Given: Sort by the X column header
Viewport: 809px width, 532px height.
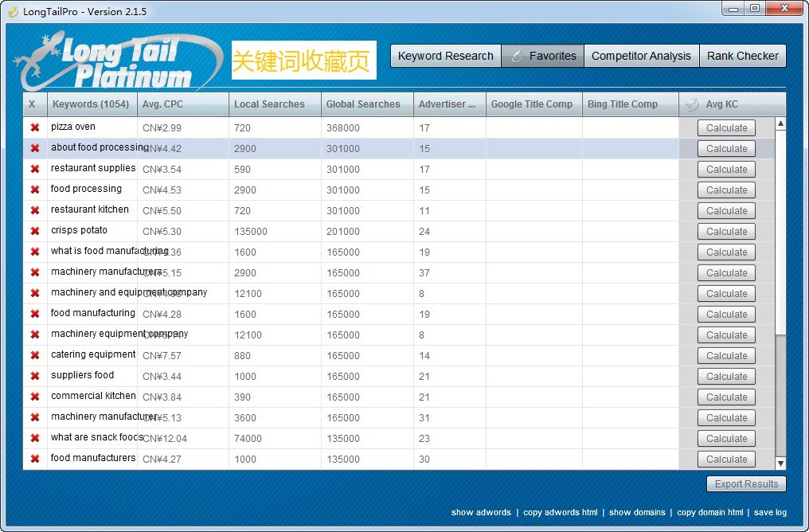Looking at the screenshot, I should pyautogui.click(x=35, y=104).
